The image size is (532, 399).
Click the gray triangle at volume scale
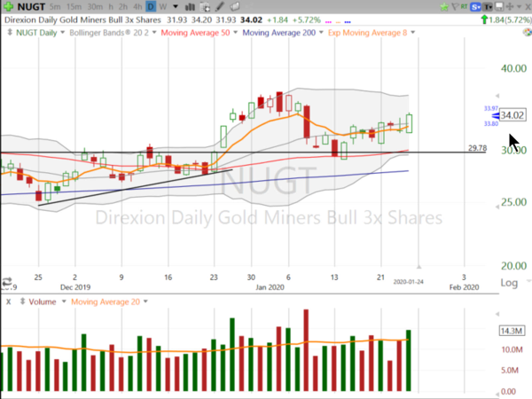pos(497,314)
